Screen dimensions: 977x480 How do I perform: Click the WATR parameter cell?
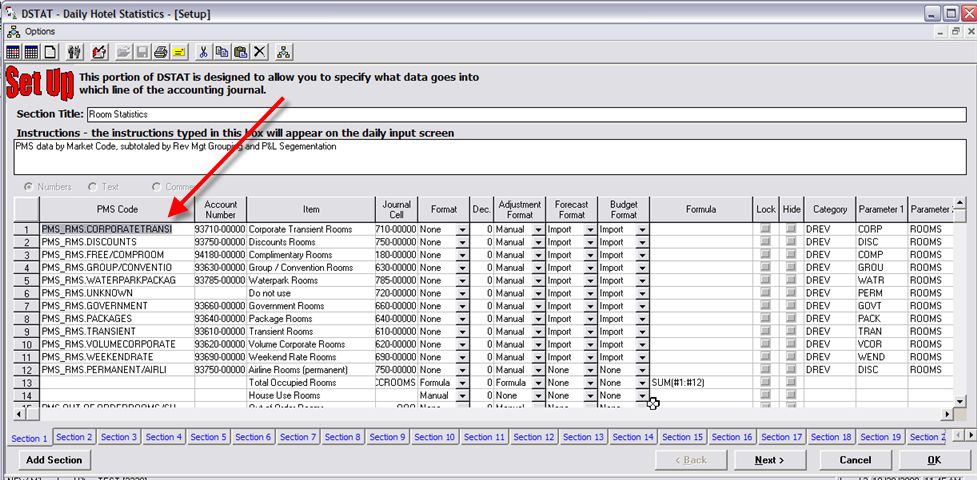click(881, 281)
